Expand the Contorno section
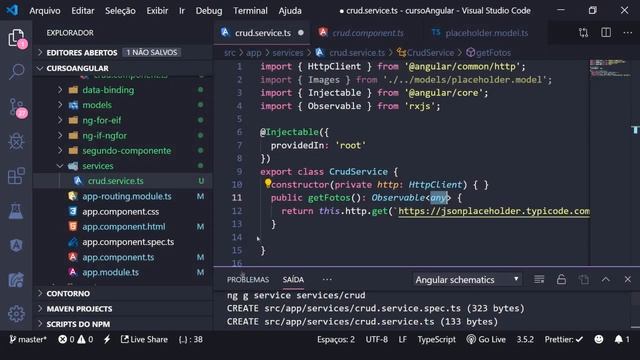The image size is (640, 360). pyautogui.click(x=122, y=293)
